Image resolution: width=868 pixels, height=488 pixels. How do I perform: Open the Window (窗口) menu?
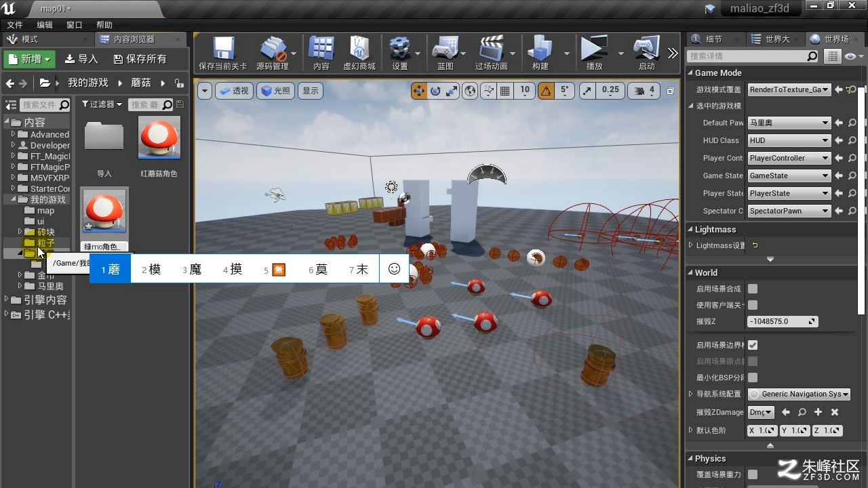point(75,25)
